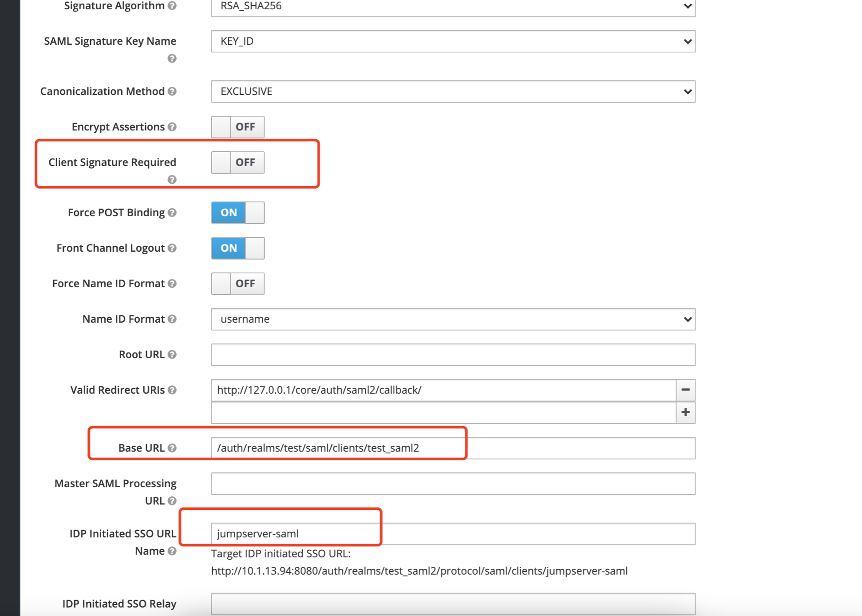Turn on Client Signature Required
Image resolution: width=862 pixels, height=616 pixels.
pyautogui.click(x=237, y=162)
